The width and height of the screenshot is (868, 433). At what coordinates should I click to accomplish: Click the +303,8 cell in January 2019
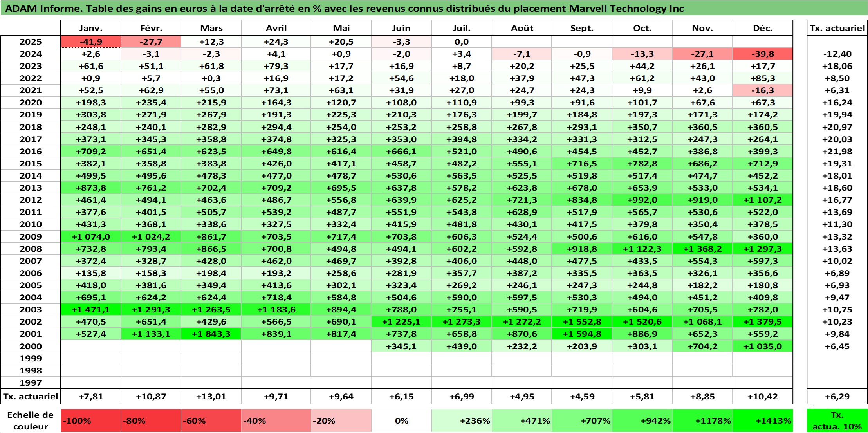(91, 115)
